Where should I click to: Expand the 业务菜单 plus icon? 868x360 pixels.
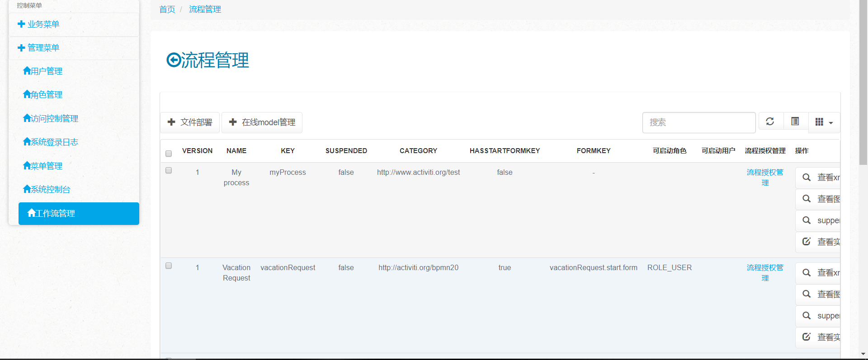(21, 24)
